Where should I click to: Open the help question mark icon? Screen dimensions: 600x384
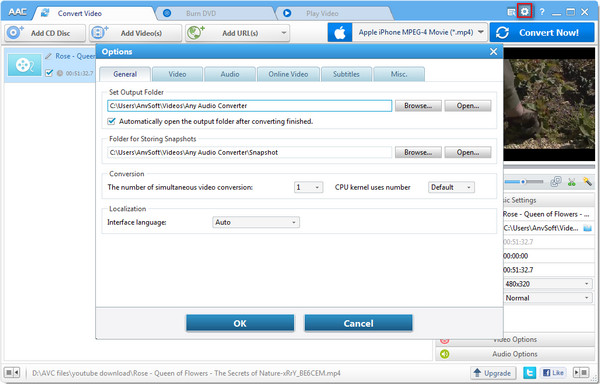[x=542, y=12]
